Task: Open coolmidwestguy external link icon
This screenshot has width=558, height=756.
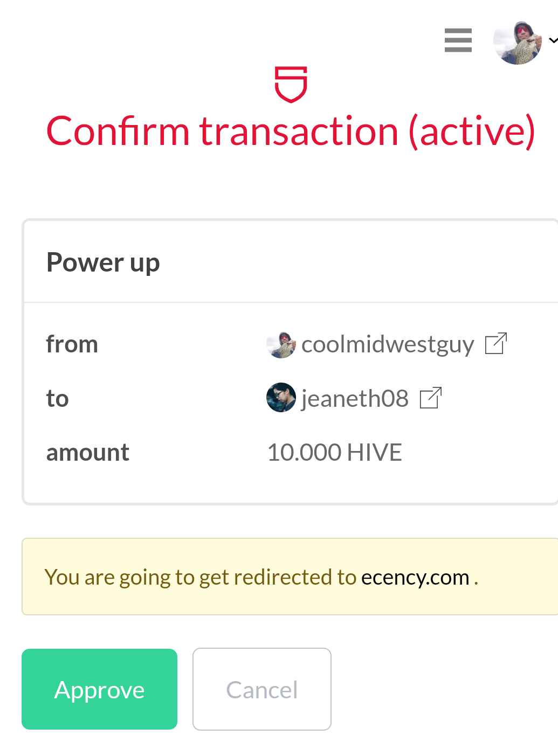Action: pos(496,344)
